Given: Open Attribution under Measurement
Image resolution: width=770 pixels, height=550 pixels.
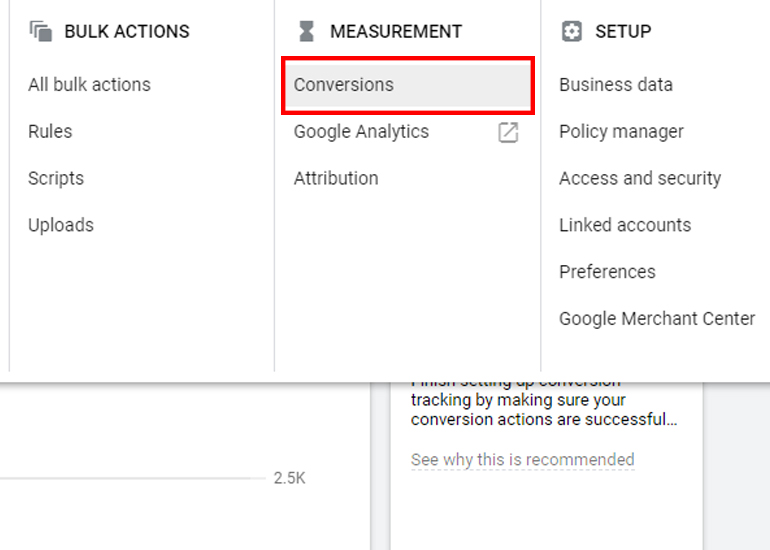Looking at the screenshot, I should 336,178.
